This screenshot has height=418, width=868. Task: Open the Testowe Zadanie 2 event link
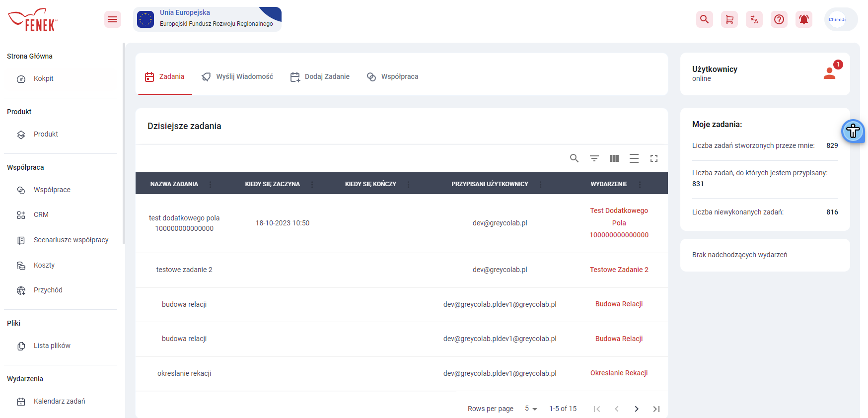click(619, 270)
